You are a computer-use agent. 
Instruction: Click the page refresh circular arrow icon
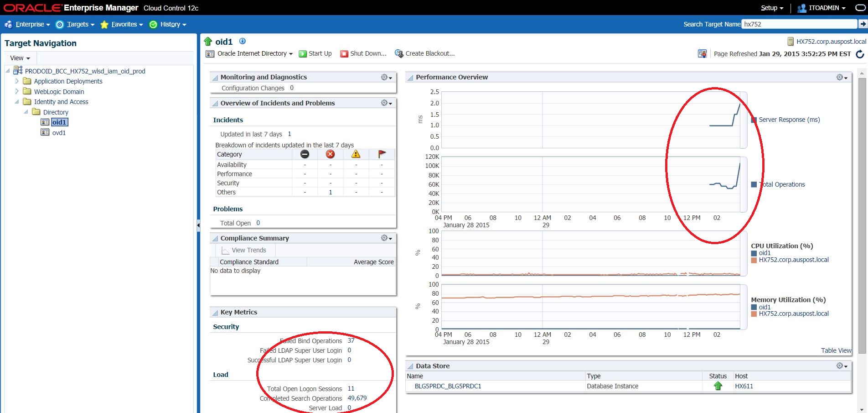coord(860,54)
